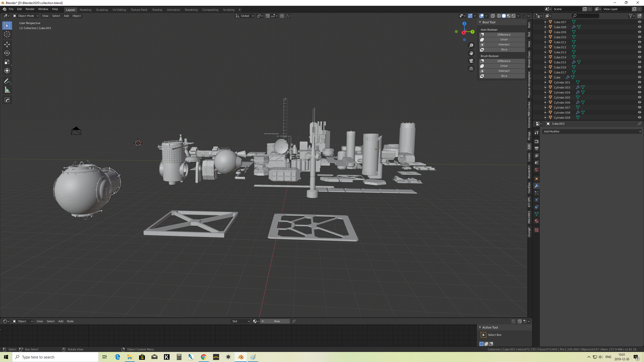Viewport: 644px width, 362px height.
Task: Open the Add Modifier selector for Cube.003
Action: [x=592, y=131]
